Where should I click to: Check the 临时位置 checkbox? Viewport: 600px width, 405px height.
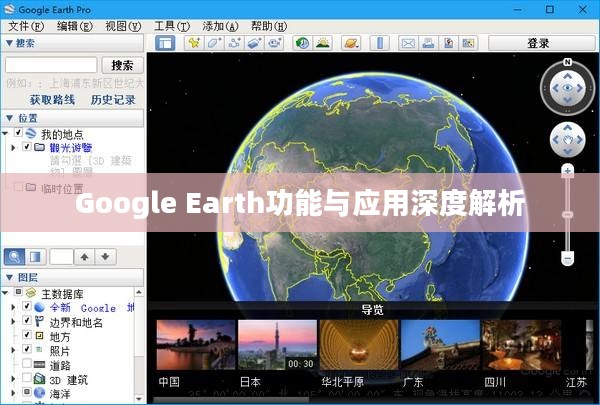[18, 187]
